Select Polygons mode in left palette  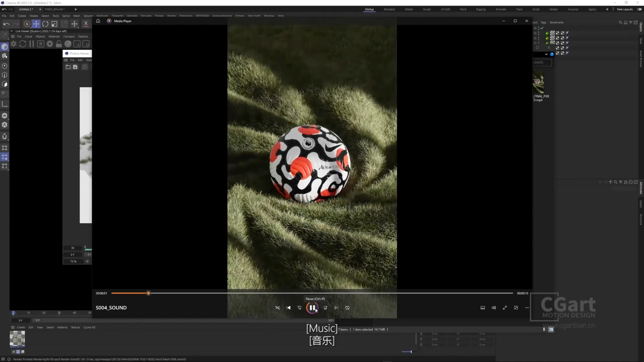(5, 84)
